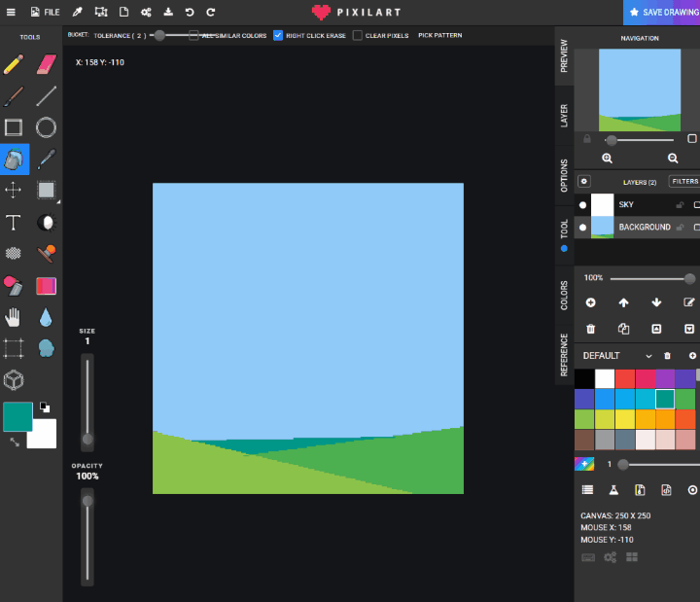The image size is (700, 602).
Task: Select the Eraser tool
Action: 46,64
